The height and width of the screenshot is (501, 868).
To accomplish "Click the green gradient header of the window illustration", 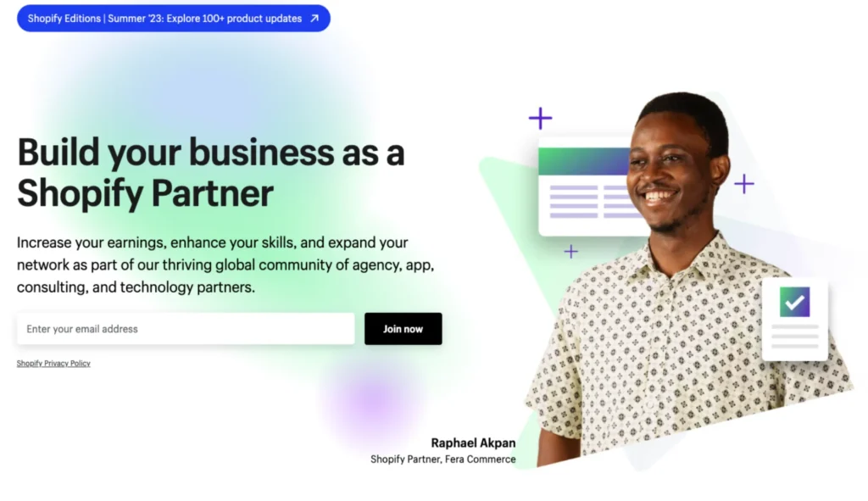I will coord(584,162).
